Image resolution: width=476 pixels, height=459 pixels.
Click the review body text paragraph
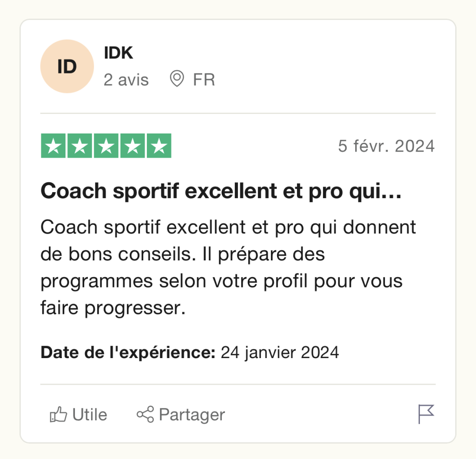[x=228, y=267]
